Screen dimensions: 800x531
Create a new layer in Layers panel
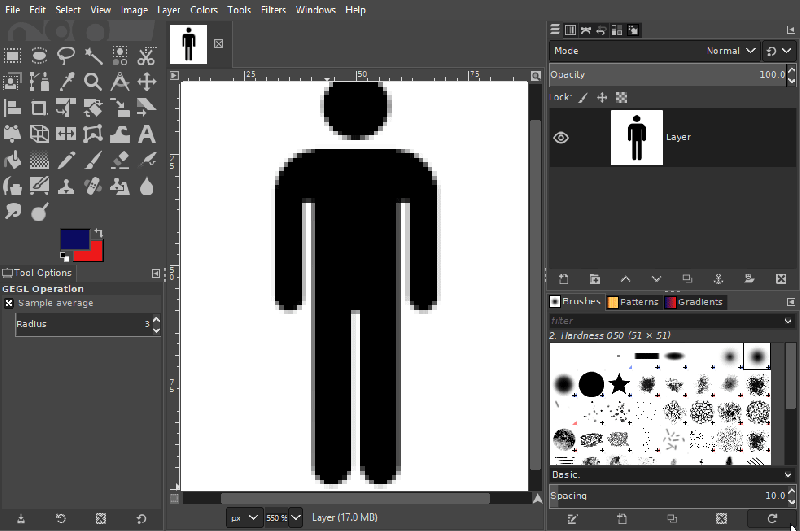pos(563,279)
